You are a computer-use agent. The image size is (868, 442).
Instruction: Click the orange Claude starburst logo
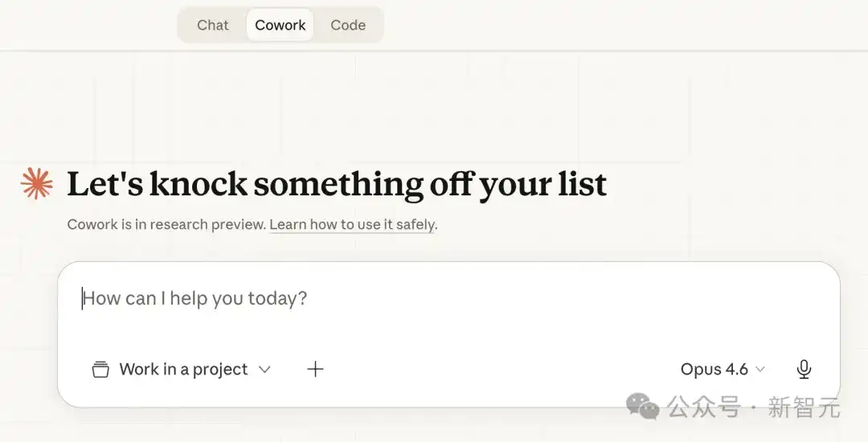click(37, 183)
